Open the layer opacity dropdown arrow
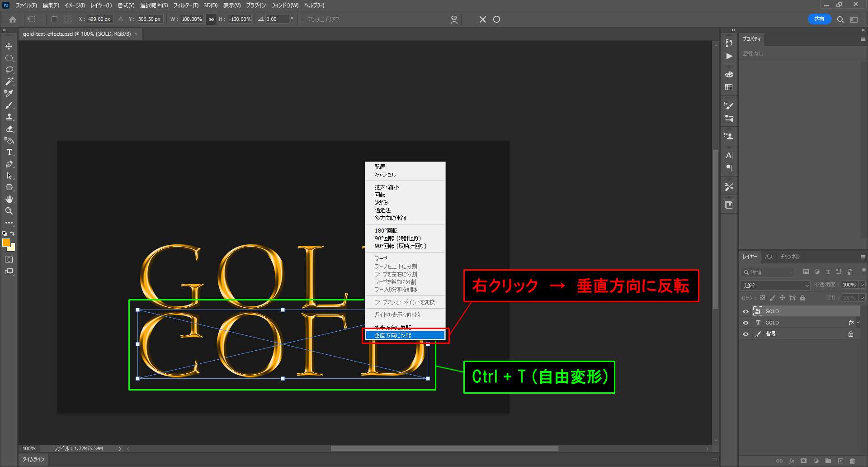This screenshot has width=868, height=467. tap(862, 285)
